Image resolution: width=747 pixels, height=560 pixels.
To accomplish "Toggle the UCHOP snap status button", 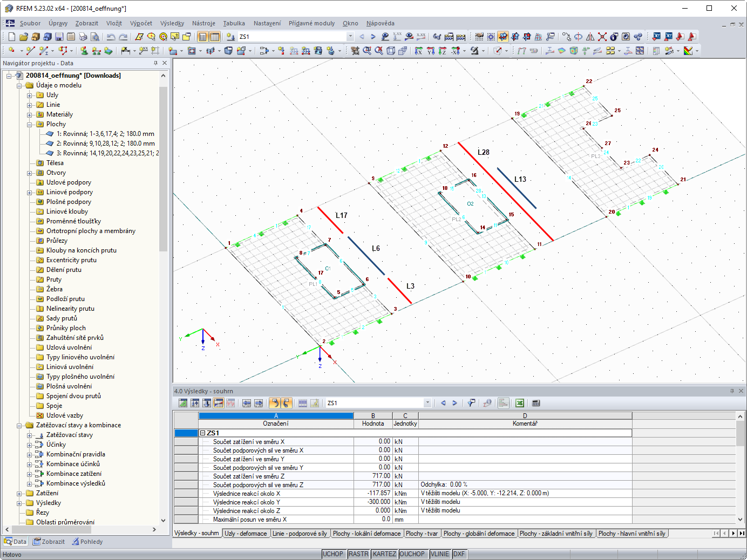I will pos(332,554).
